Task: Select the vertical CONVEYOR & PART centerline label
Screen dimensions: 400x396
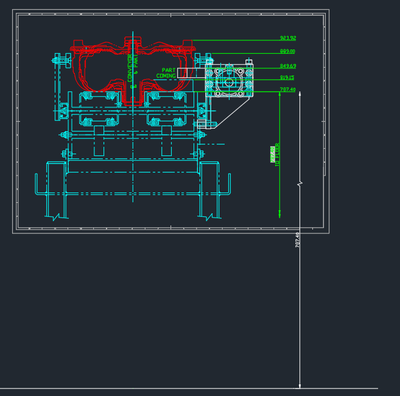Action: click(133, 71)
